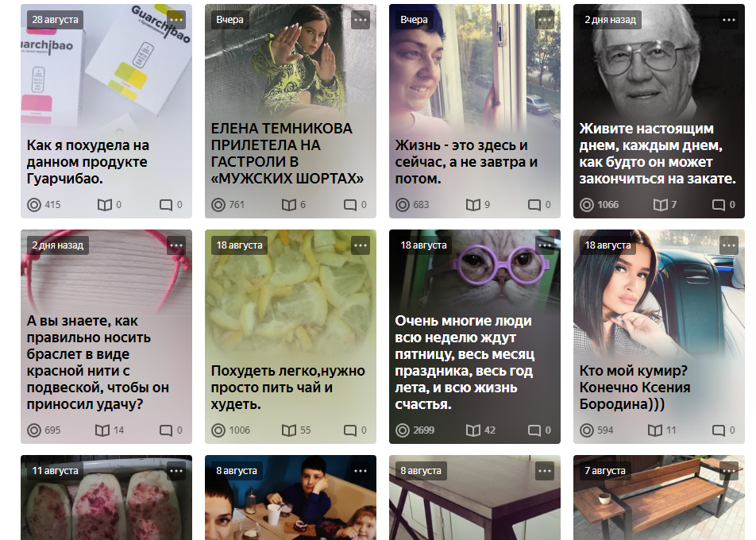The image size is (756, 540).
Task: Open the 11 августа eggplant photo card
Action: click(106, 498)
